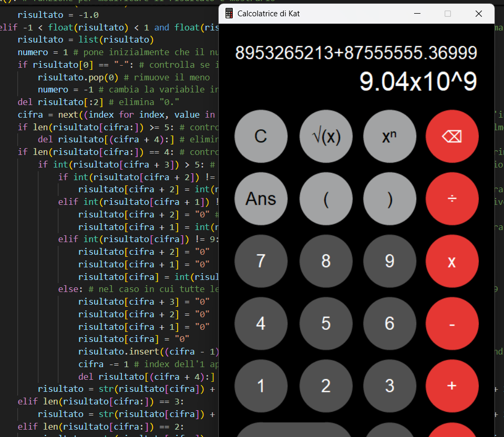
Task: Click code line 'del risultato[(cifra + 4):]' at bottom
Action: tap(147, 377)
